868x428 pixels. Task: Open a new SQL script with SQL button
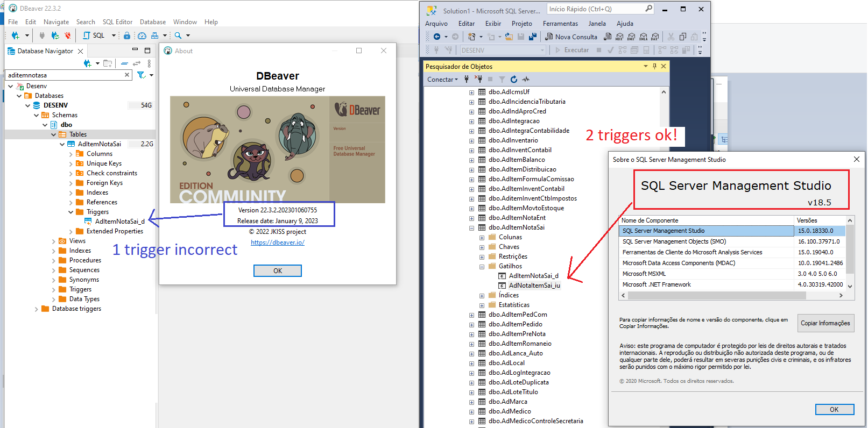coord(94,35)
